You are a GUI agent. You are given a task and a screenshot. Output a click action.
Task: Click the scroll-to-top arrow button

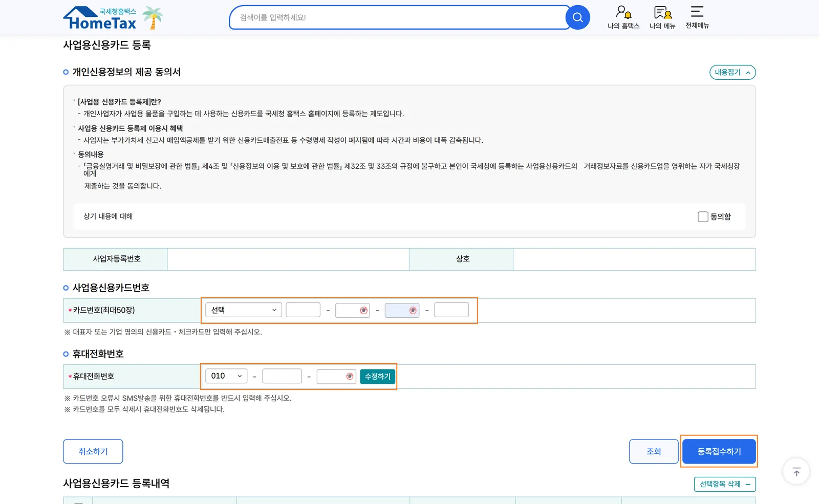click(796, 471)
